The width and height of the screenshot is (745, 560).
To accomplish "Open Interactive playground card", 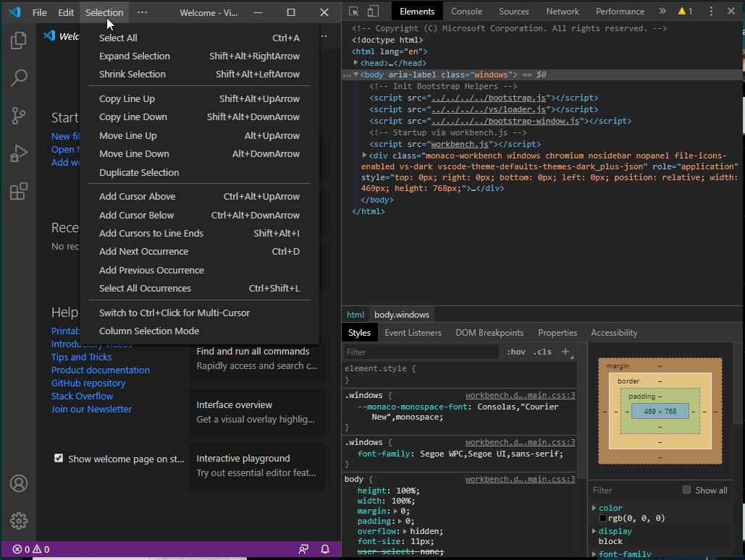I will point(258,466).
